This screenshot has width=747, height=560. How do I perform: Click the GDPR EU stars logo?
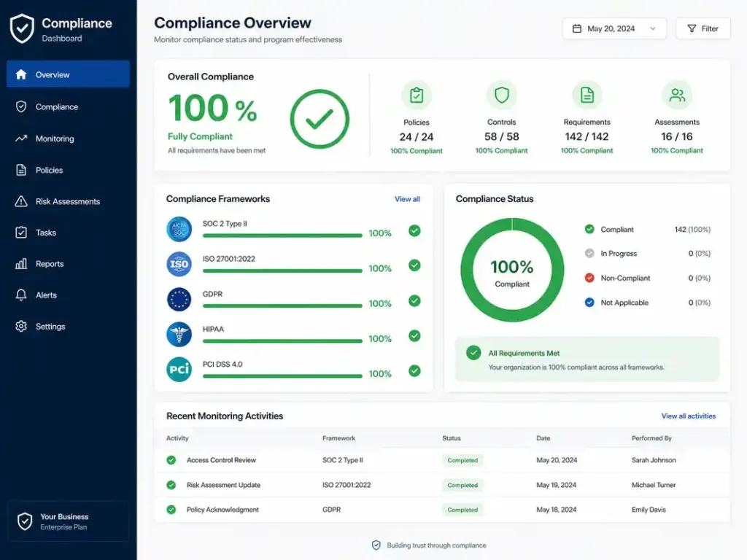(x=179, y=299)
